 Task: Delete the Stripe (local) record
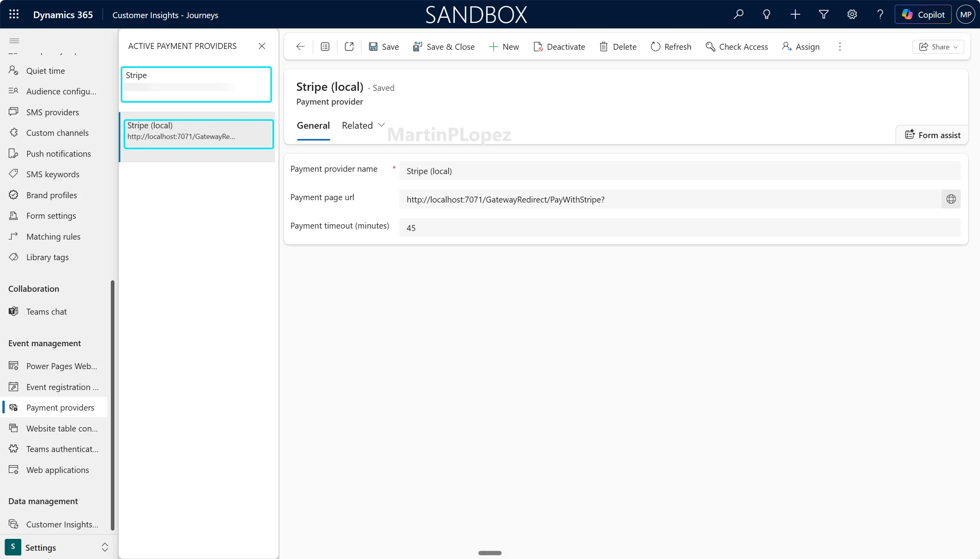pos(618,47)
